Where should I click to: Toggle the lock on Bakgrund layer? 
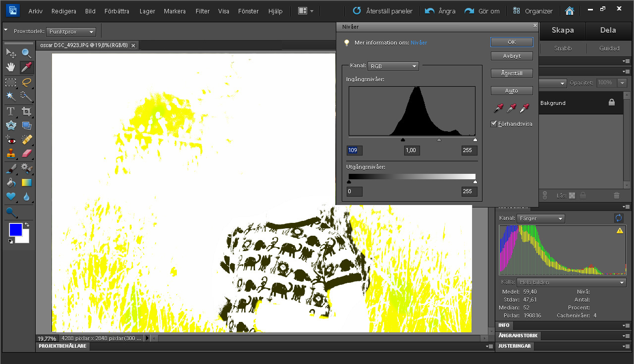[612, 103]
